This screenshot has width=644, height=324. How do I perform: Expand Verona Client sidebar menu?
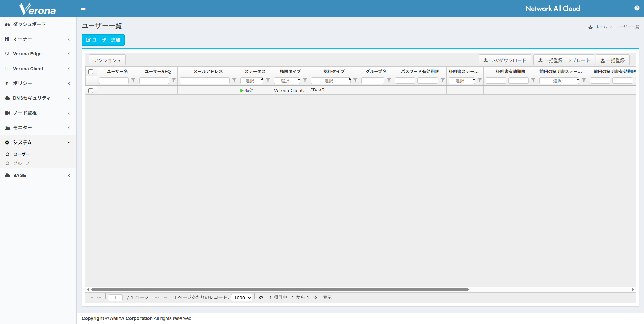pyautogui.click(x=38, y=69)
